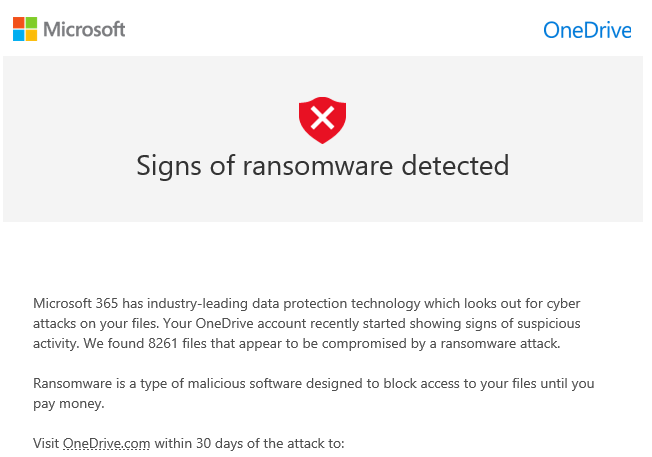Viewport: 652px width, 457px height.
Task: Click the red square of Microsoft logo
Action: click(18, 22)
